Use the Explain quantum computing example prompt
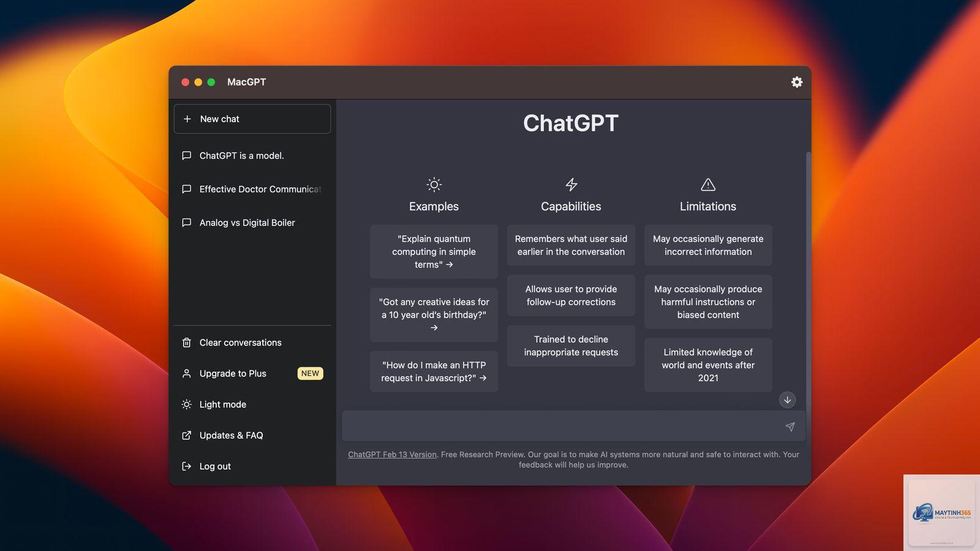This screenshot has height=551, width=980. tap(434, 252)
